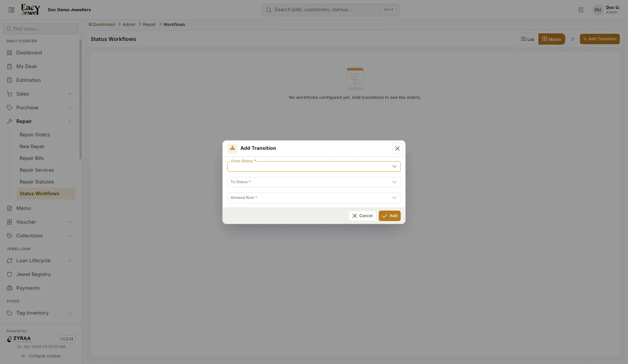Image resolution: width=628 pixels, height=364 pixels.
Task: Switch to List view
Action: tap(527, 39)
